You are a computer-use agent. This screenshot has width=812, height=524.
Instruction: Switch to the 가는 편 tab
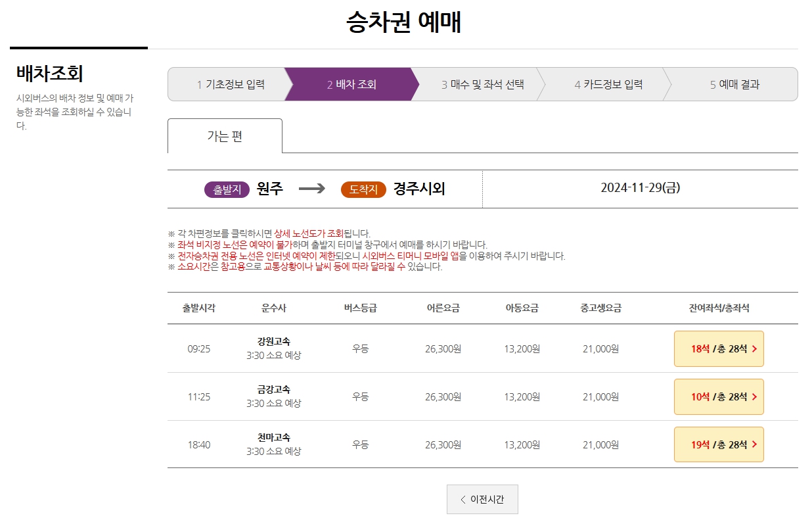tap(225, 135)
